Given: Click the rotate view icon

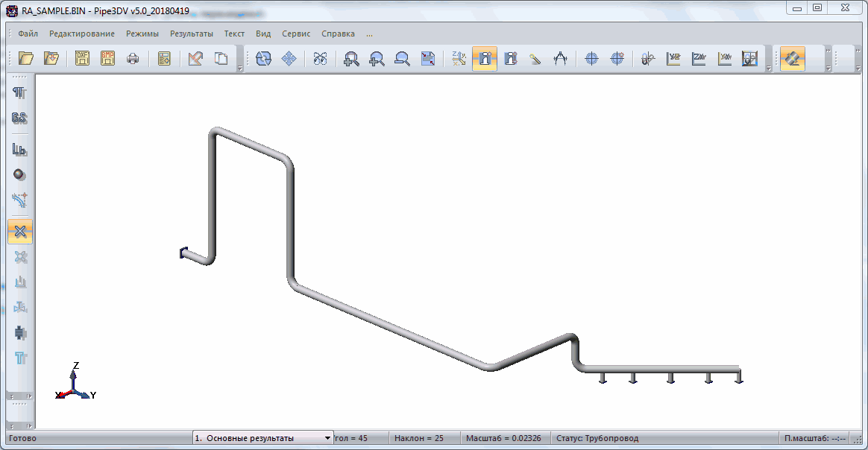Looking at the screenshot, I should click(x=263, y=59).
